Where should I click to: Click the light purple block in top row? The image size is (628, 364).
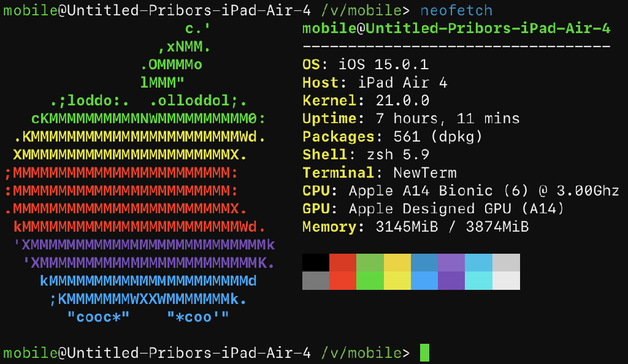pos(451,263)
